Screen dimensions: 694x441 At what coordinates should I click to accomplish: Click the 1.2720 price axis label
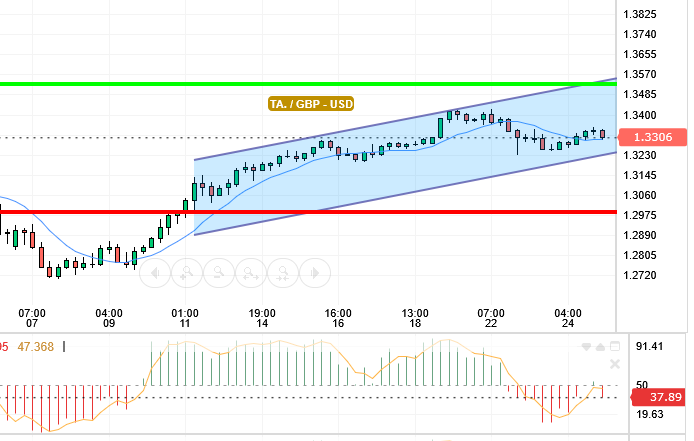point(640,275)
